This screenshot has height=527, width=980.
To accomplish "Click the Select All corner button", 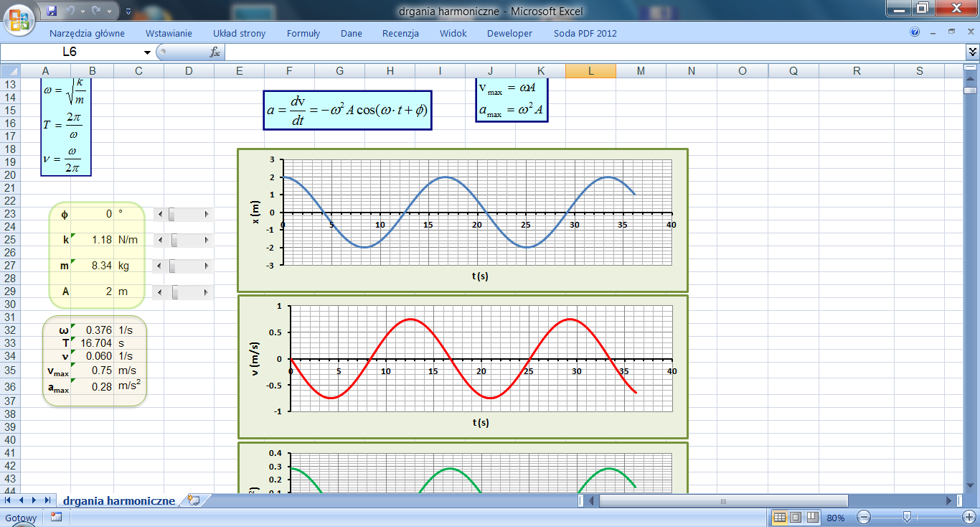I will coord(10,71).
